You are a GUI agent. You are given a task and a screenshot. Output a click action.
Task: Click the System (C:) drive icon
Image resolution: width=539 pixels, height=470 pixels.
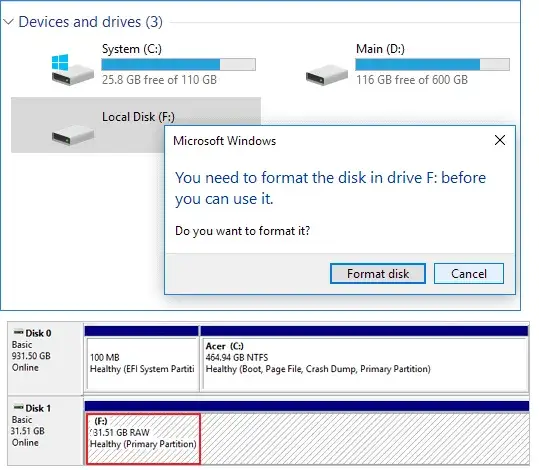(x=72, y=69)
